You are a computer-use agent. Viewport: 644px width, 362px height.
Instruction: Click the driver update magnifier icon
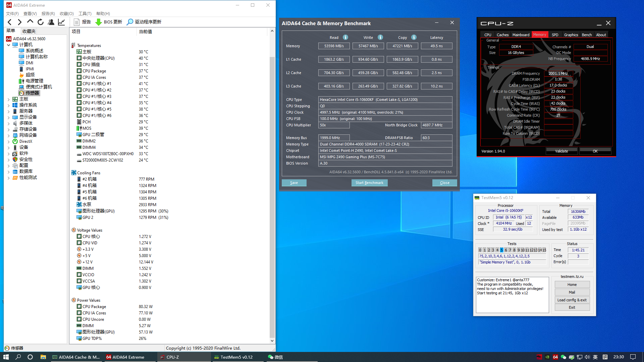tap(130, 22)
